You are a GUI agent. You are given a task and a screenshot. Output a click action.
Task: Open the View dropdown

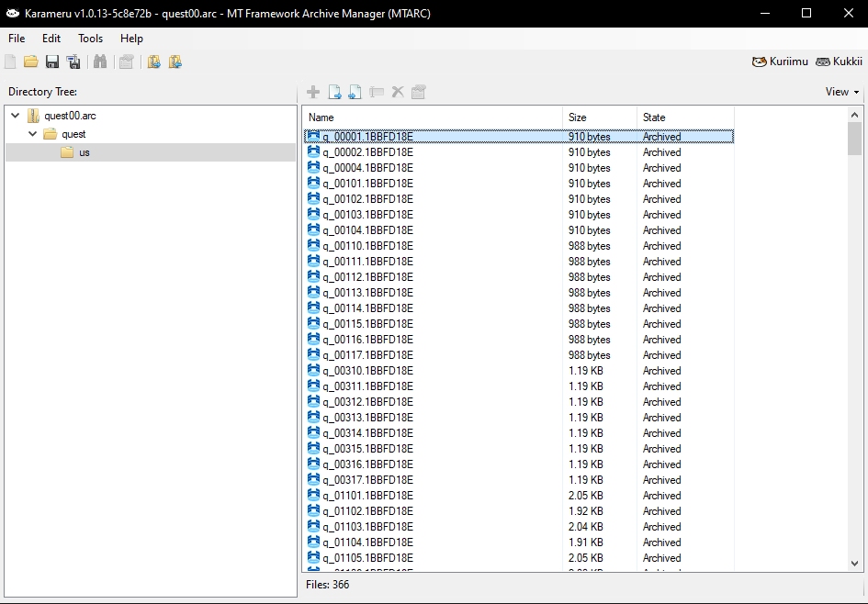pyautogui.click(x=842, y=92)
